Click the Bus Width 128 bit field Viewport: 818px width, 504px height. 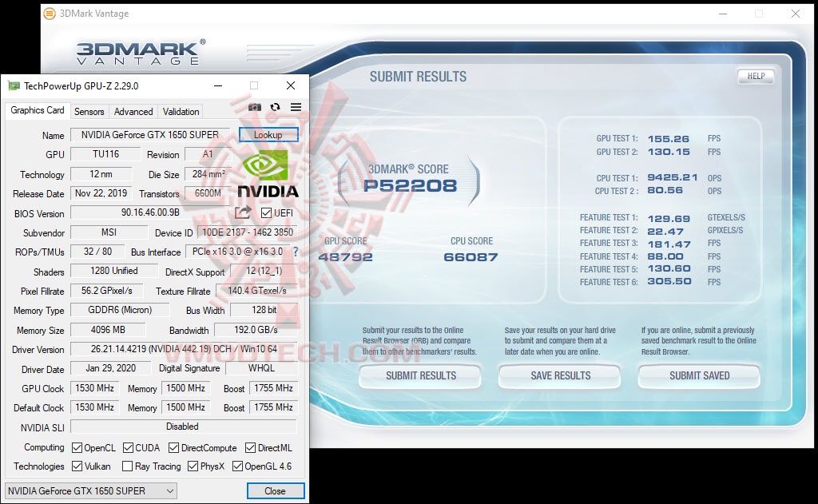coord(264,310)
